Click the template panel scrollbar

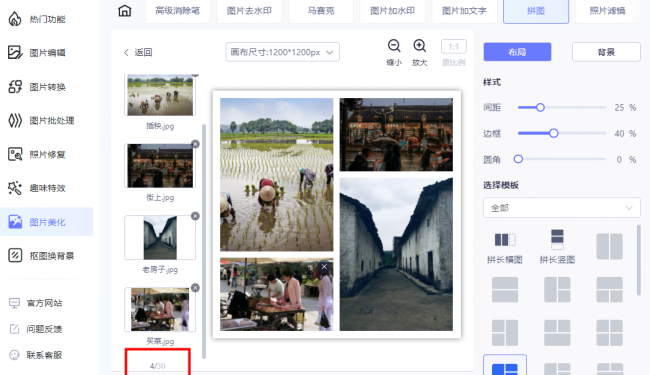click(639, 260)
